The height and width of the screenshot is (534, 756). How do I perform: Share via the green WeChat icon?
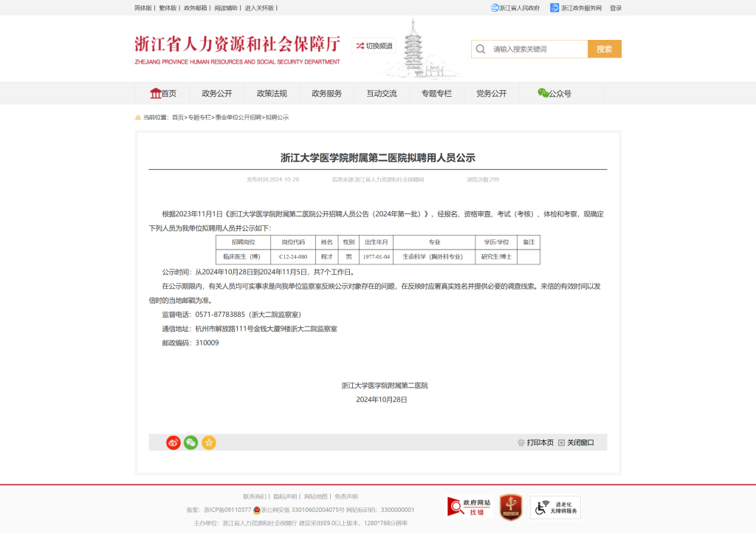[191, 443]
